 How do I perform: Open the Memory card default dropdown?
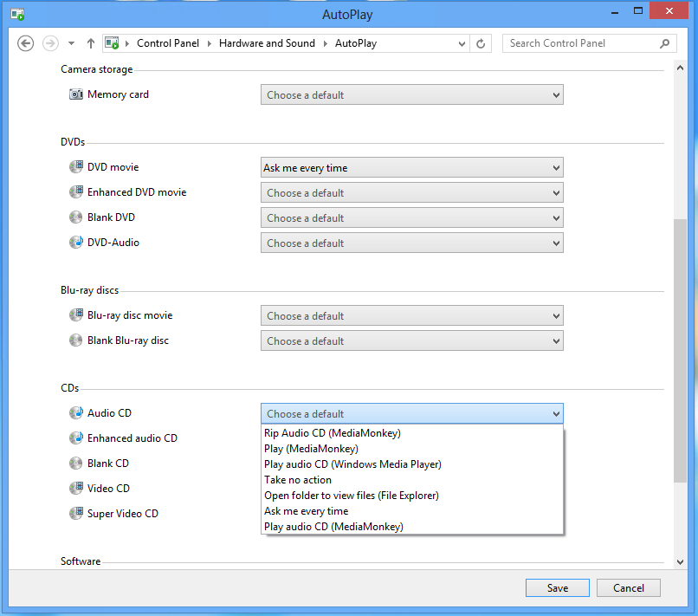pyautogui.click(x=411, y=95)
